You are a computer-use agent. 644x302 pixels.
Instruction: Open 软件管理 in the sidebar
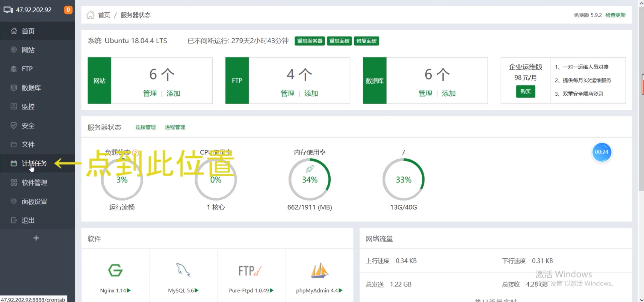(x=37, y=183)
